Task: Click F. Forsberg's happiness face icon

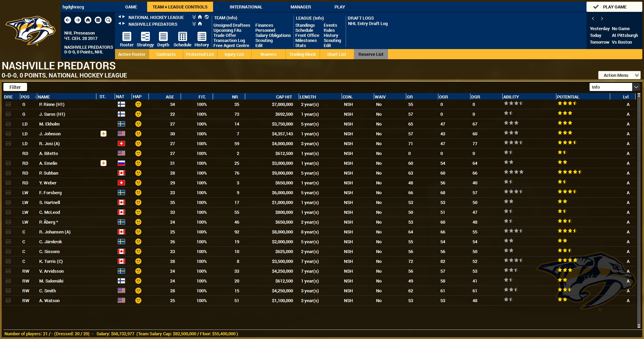Action: 138,193
